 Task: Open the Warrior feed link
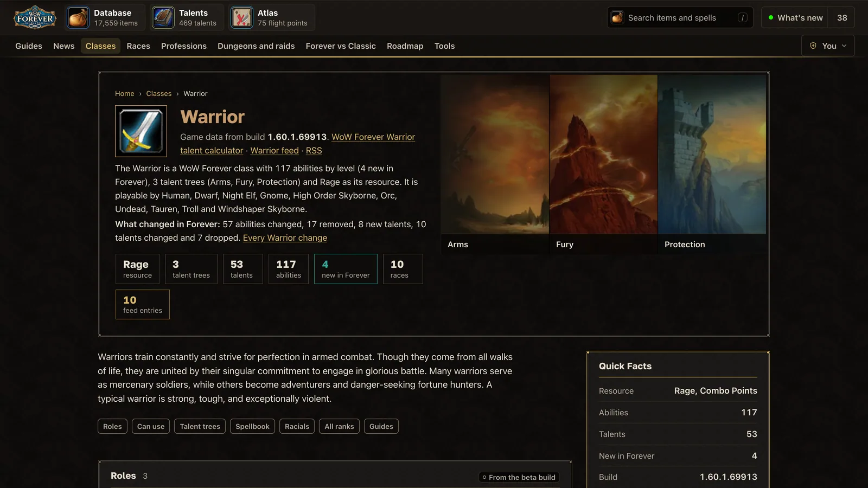pos(275,151)
